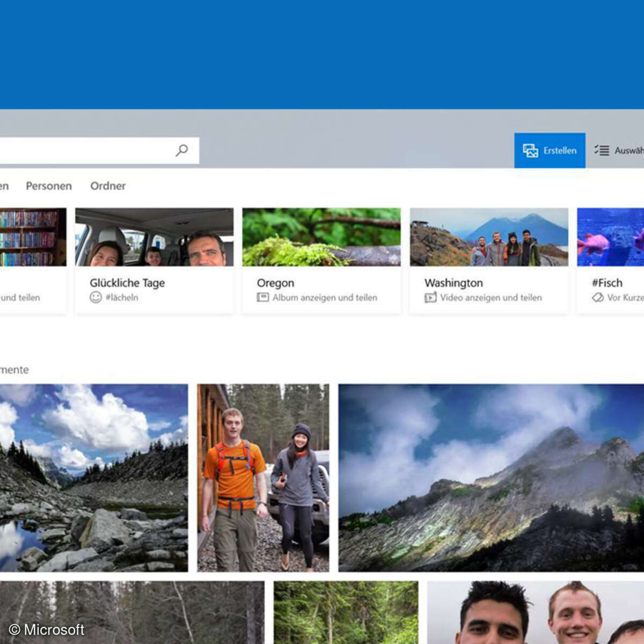Click the smiley icon next to #lächeln
The height and width of the screenshot is (644, 644).
(x=94, y=297)
